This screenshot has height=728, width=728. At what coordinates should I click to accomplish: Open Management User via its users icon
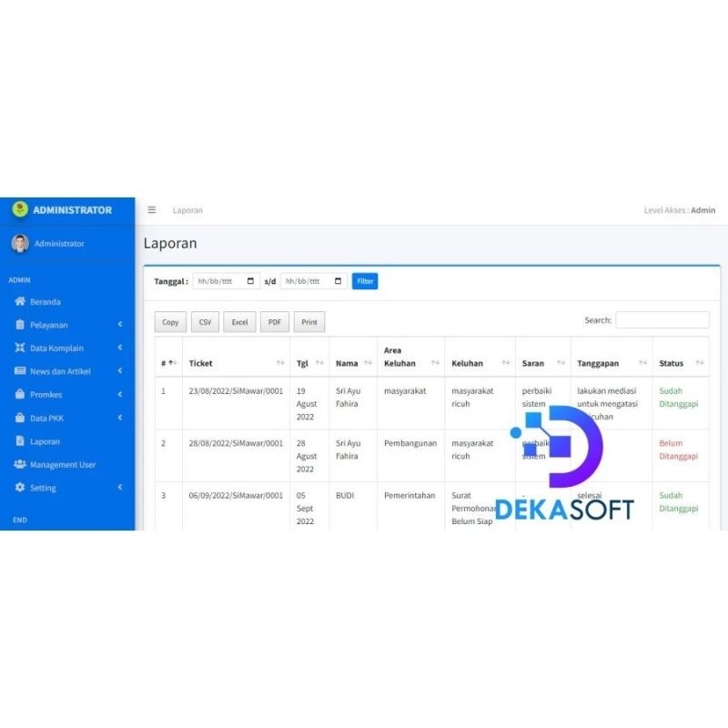pos(20,464)
